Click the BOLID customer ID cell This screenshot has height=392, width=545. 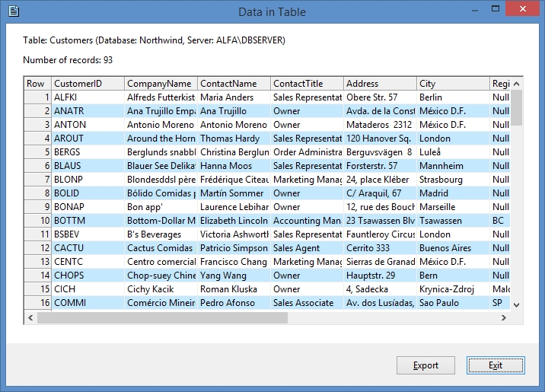(x=88, y=193)
